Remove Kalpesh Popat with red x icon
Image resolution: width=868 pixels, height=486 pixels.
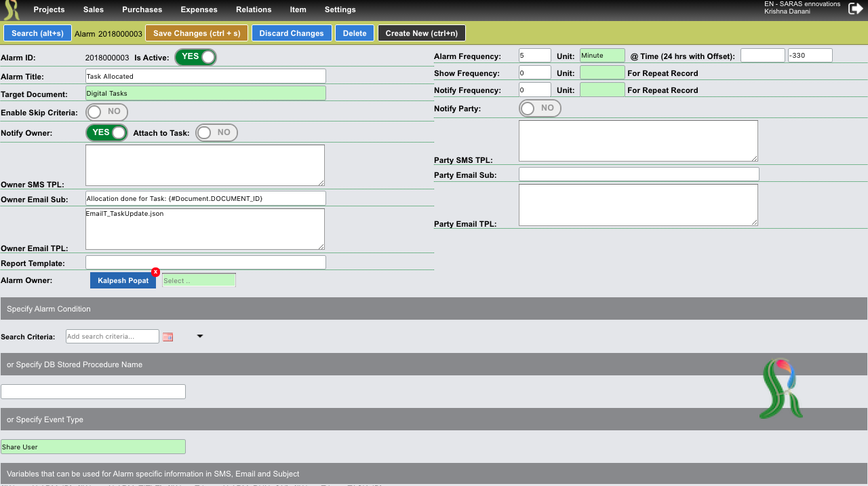155,272
